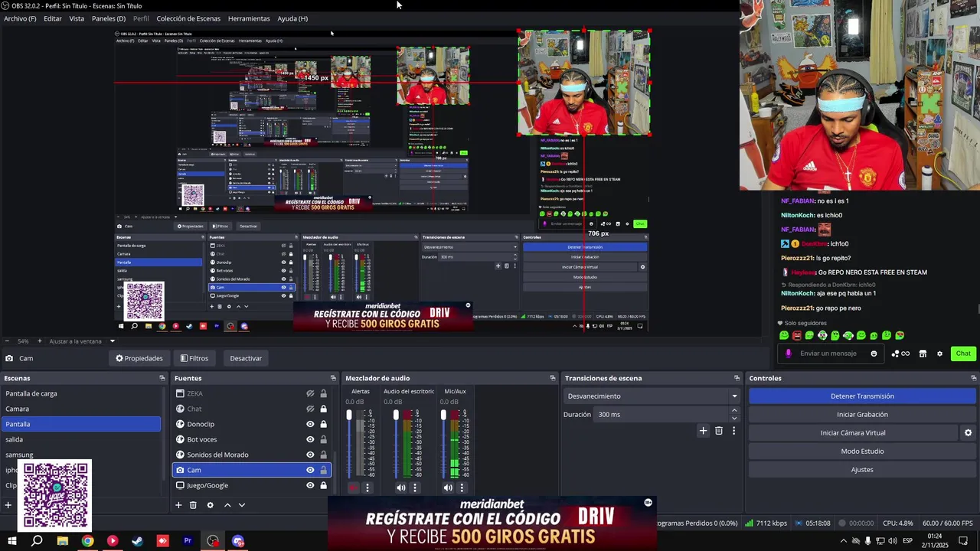
Task: Open Steam from the taskbar
Action: pyautogui.click(x=137, y=541)
